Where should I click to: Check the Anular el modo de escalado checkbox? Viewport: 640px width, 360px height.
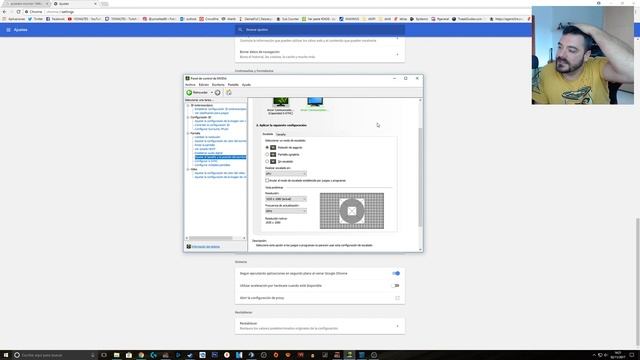pos(267,180)
